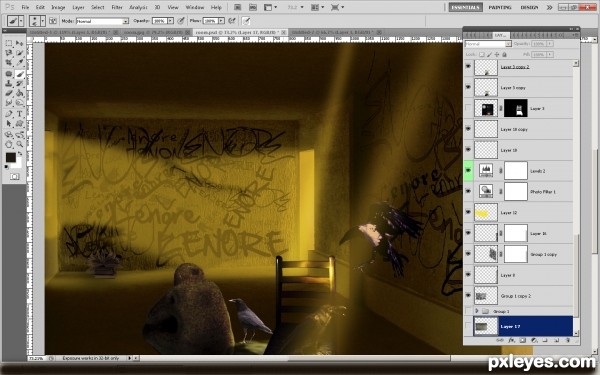Screen dimensions: 600x375
Task: Open the Filter menu
Action: 117,7
